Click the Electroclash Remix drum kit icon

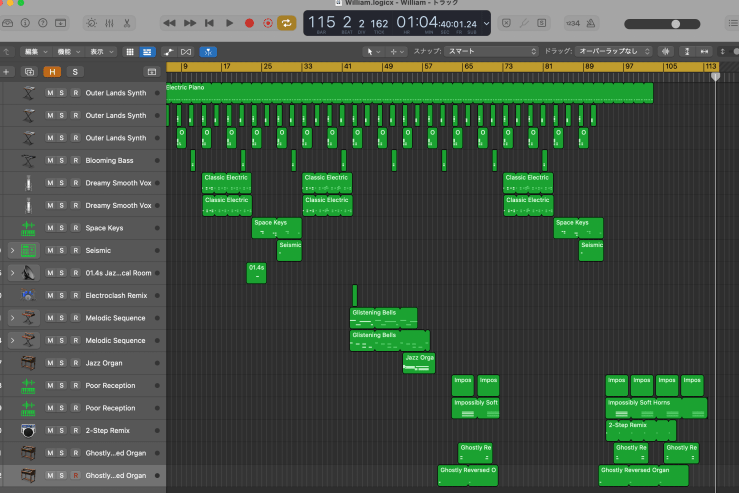point(28,295)
